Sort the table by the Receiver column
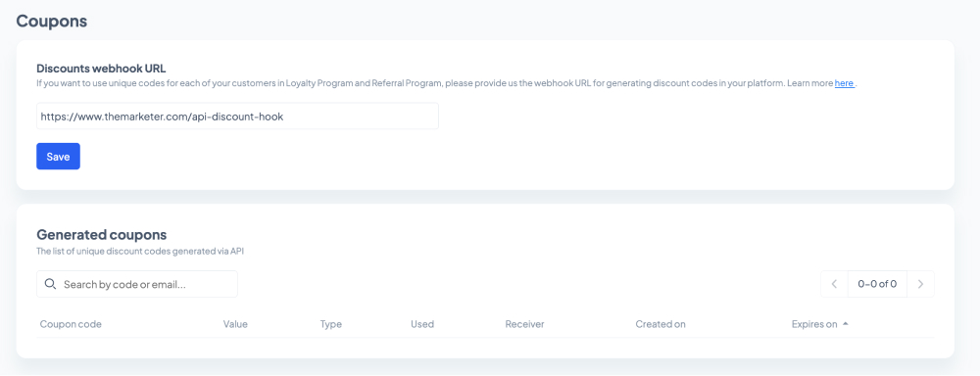 coord(525,324)
